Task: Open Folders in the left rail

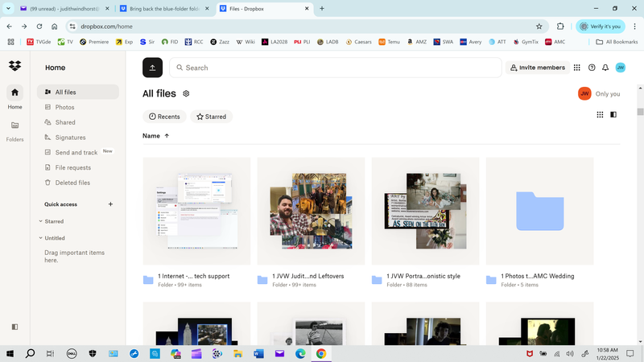Action: coord(15,129)
